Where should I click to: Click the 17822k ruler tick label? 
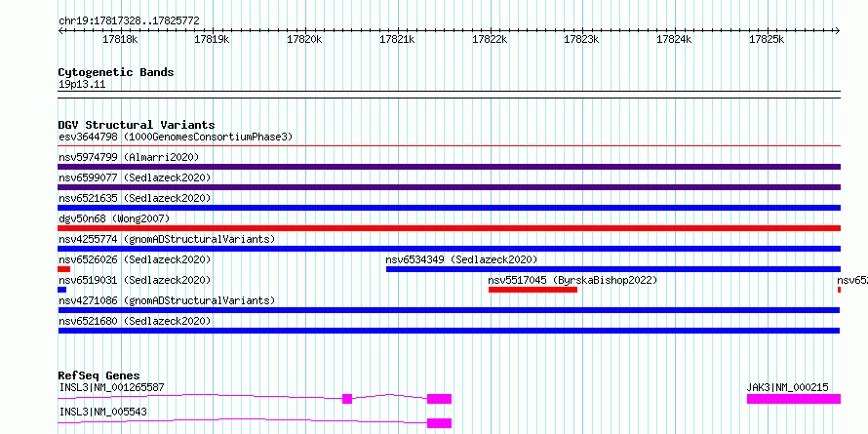490,39
